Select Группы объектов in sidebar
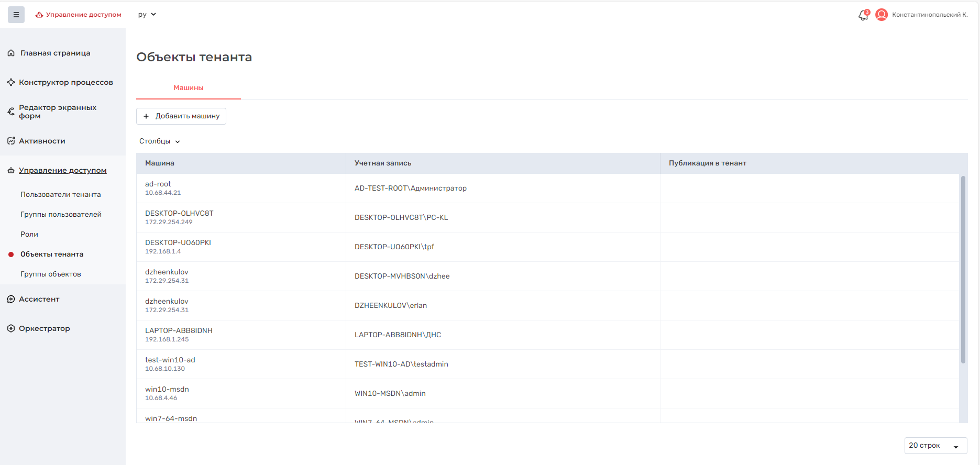Viewport: 980px width, 465px height. (x=51, y=274)
